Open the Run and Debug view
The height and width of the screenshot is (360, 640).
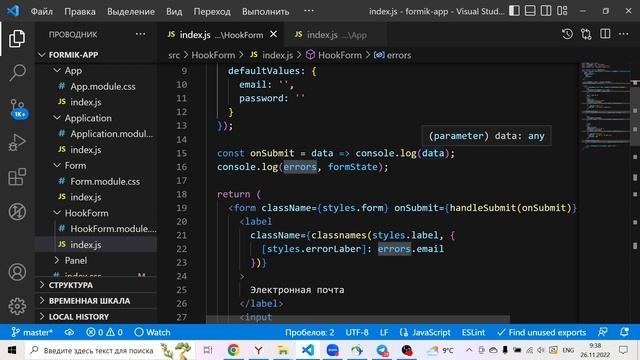17,142
